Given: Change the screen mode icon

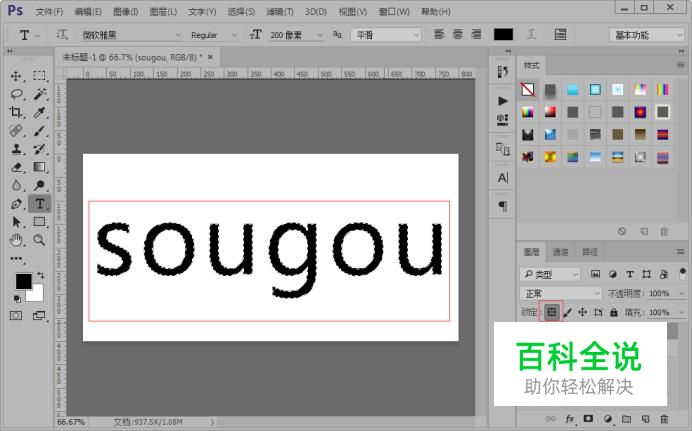Looking at the screenshot, I should [x=39, y=315].
